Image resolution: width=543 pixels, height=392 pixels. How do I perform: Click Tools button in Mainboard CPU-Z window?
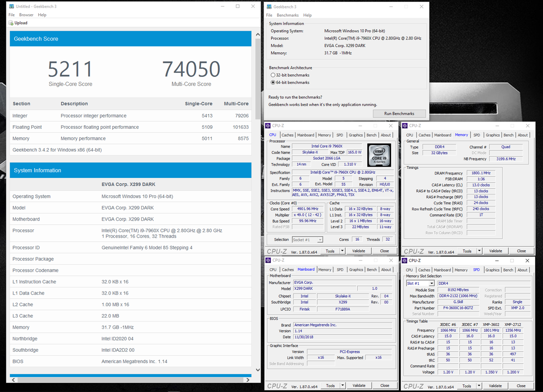(331, 385)
